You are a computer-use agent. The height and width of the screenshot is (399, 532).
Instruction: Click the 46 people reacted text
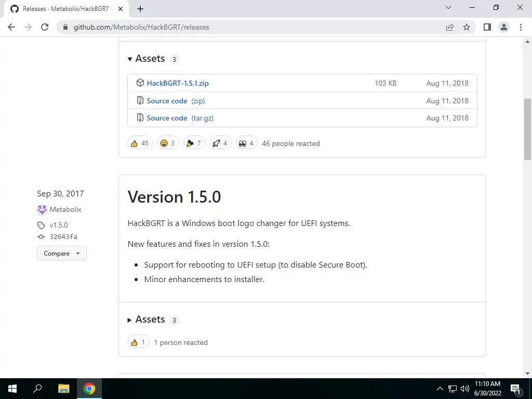291,143
